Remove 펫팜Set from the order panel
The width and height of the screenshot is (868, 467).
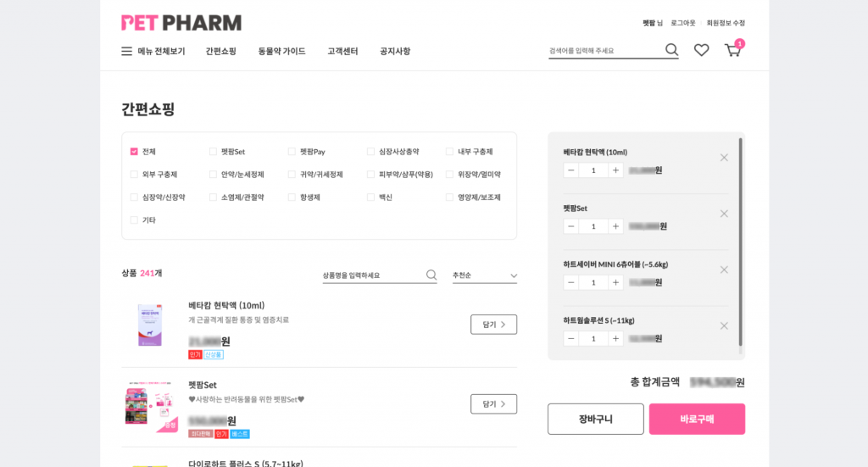(724, 214)
